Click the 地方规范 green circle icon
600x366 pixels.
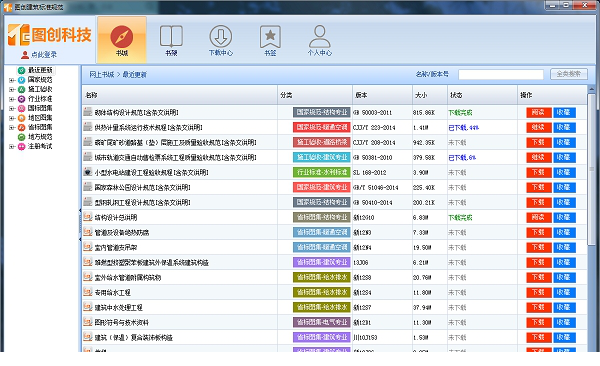21,137
